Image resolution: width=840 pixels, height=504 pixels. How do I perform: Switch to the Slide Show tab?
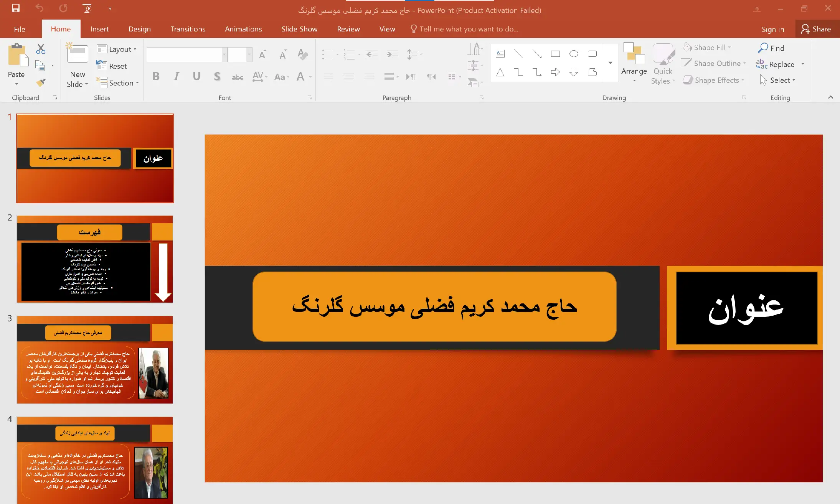(299, 29)
